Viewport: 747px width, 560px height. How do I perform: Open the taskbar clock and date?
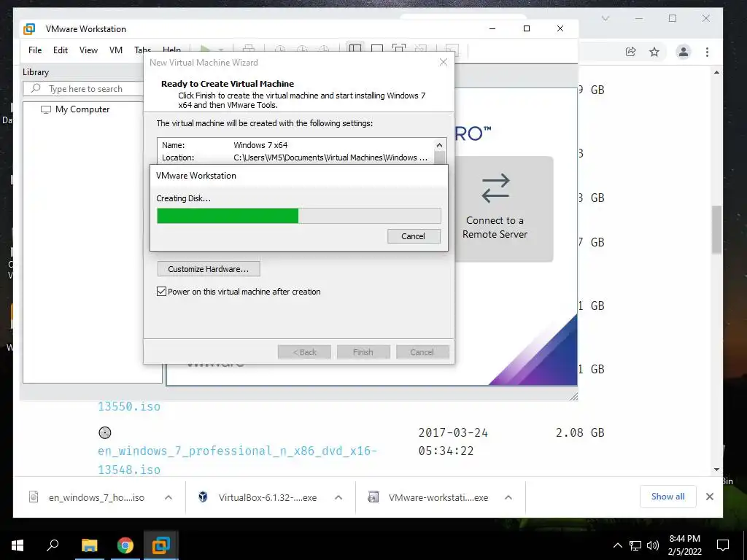tap(684, 545)
